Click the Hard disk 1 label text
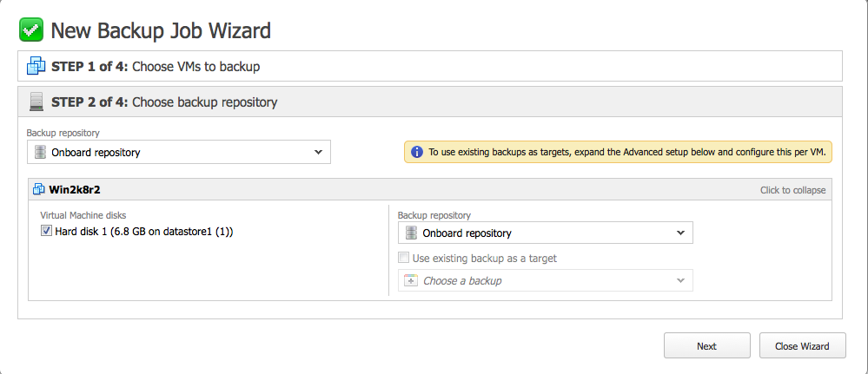The height and width of the screenshot is (374, 868). coord(144,232)
